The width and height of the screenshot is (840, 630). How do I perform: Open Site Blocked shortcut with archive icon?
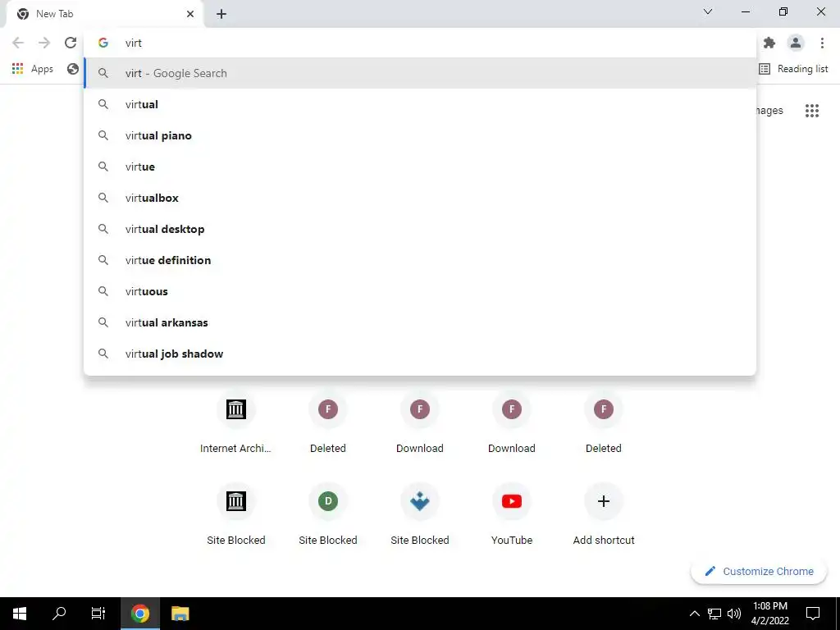[x=235, y=515]
